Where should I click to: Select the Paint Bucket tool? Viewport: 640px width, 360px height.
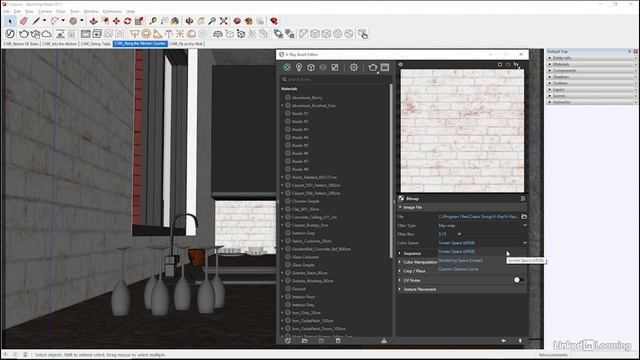click(175, 21)
